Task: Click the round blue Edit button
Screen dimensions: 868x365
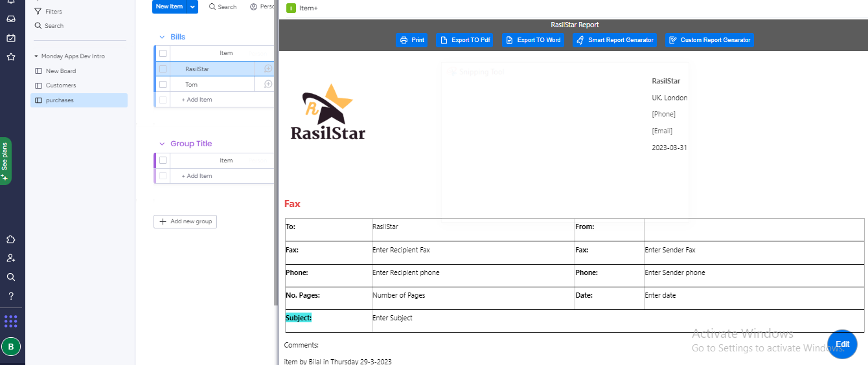Action: click(842, 344)
